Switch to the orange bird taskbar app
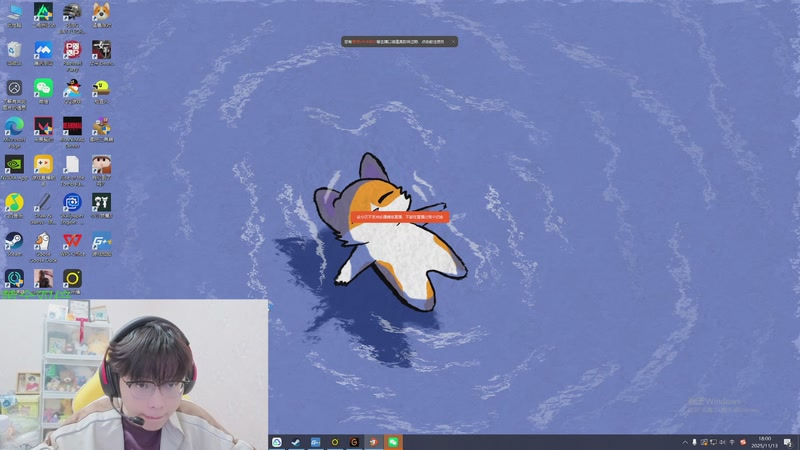The image size is (800, 450). 373,442
